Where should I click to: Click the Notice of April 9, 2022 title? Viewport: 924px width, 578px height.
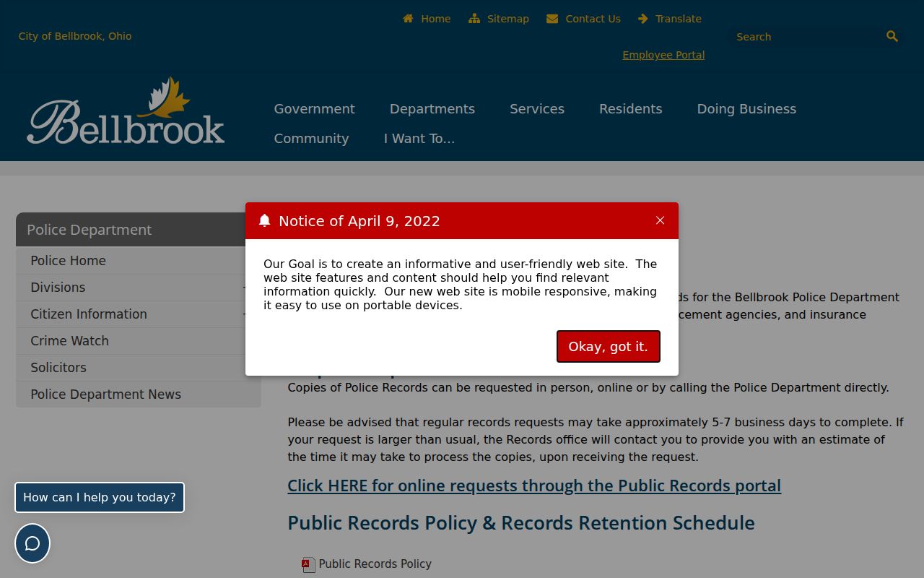coord(359,221)
